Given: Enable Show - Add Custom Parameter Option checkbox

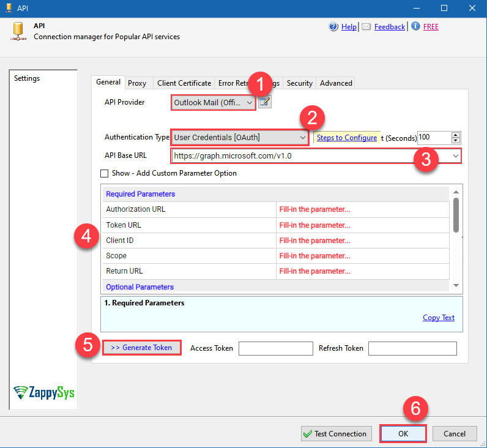Looking at the screenshot, I should [105, 173].
